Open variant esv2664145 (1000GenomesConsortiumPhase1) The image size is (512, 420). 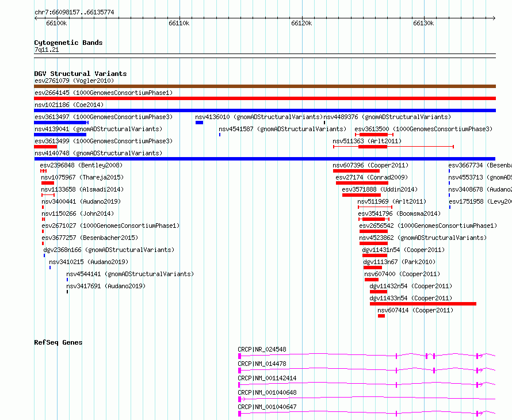click(104, 93)
